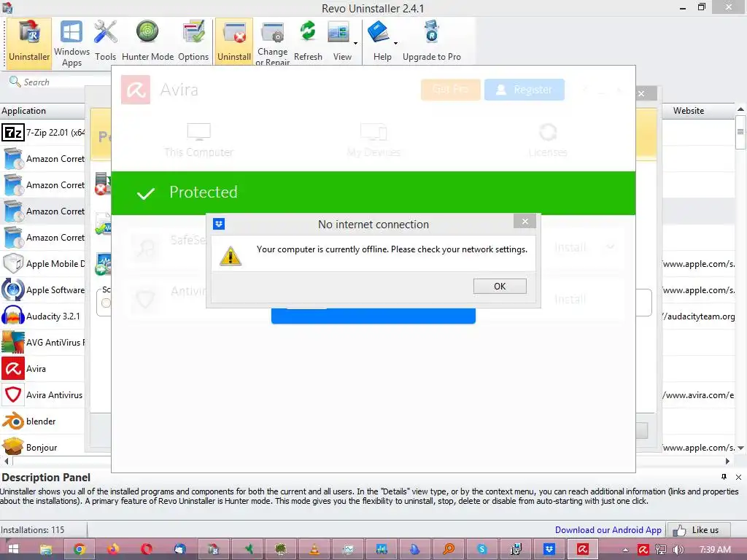The width and height of the screenshot is (747, 560).
Task: Open the Help toolbar button
Action: pyautogui.click(x=381, y=42)
